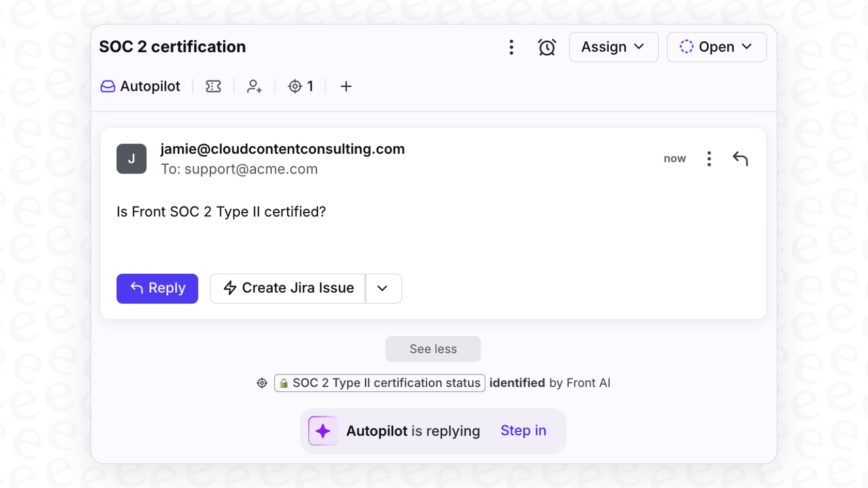
Task: Open the conversation three-dot overflow menu
Action: tap(511, 47)
